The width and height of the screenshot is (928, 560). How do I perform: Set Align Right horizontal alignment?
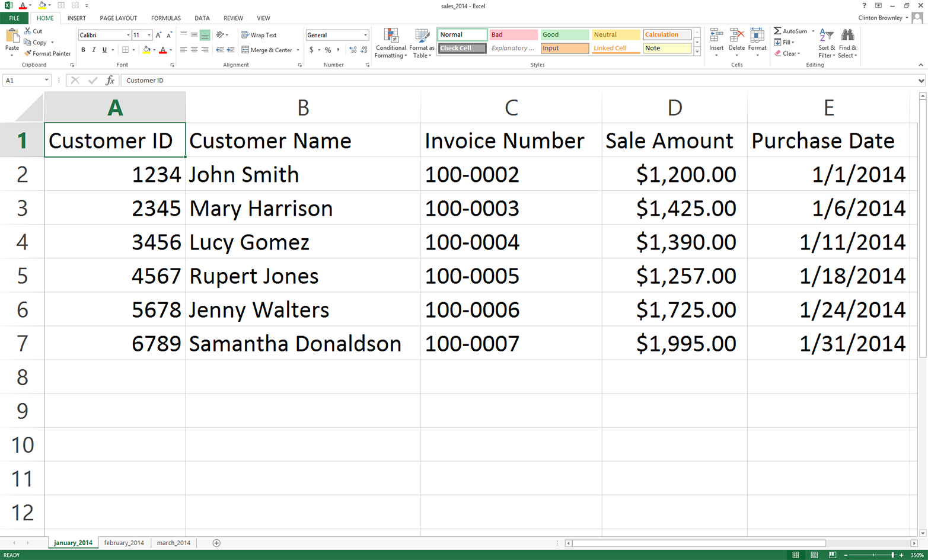point(205,50)
